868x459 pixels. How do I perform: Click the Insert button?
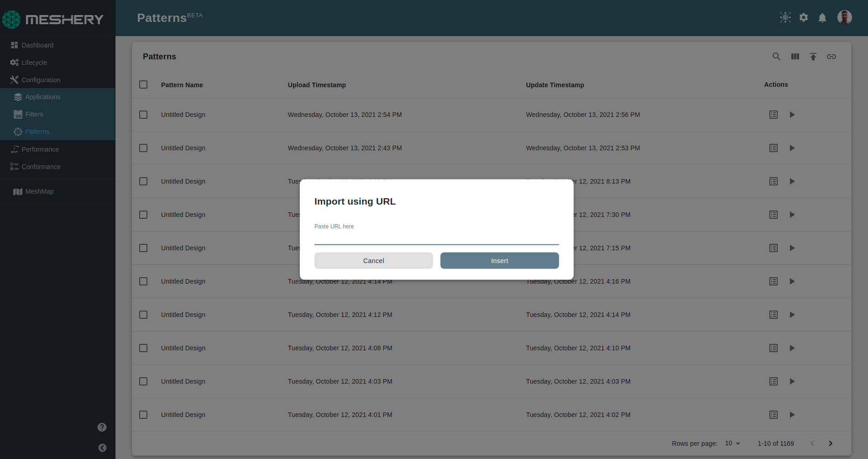[500, 261]
